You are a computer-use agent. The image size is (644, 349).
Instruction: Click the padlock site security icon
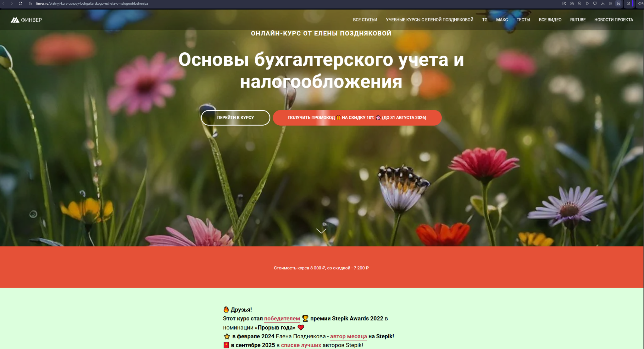pyautogui.click(x=30, y=3)
